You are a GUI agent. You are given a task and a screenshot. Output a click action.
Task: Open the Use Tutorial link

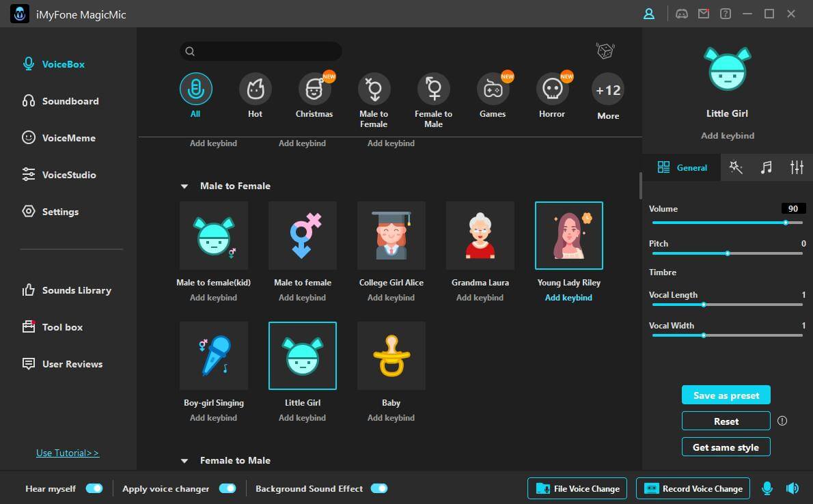(68, 453)
